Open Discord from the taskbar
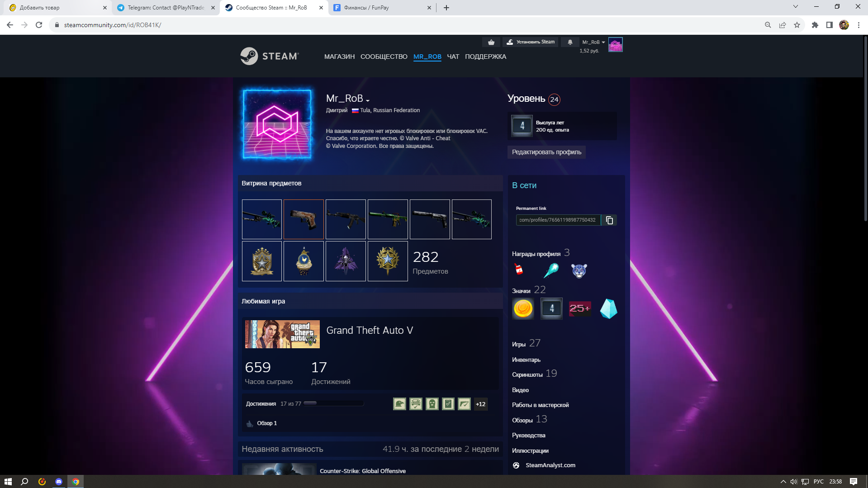The width and height of the screenshot is (868, 488). click(58, 482)
